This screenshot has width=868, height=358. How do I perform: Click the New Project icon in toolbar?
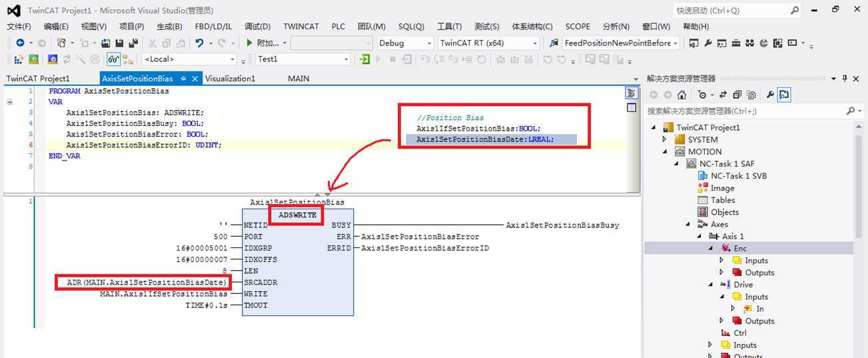point(61,43)
